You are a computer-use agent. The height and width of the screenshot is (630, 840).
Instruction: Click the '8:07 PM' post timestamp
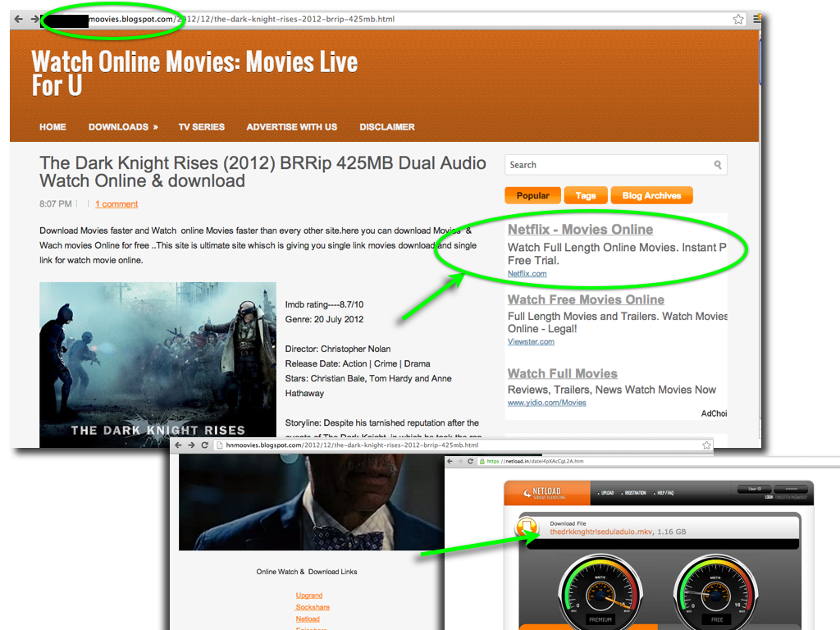pos(55,204)
